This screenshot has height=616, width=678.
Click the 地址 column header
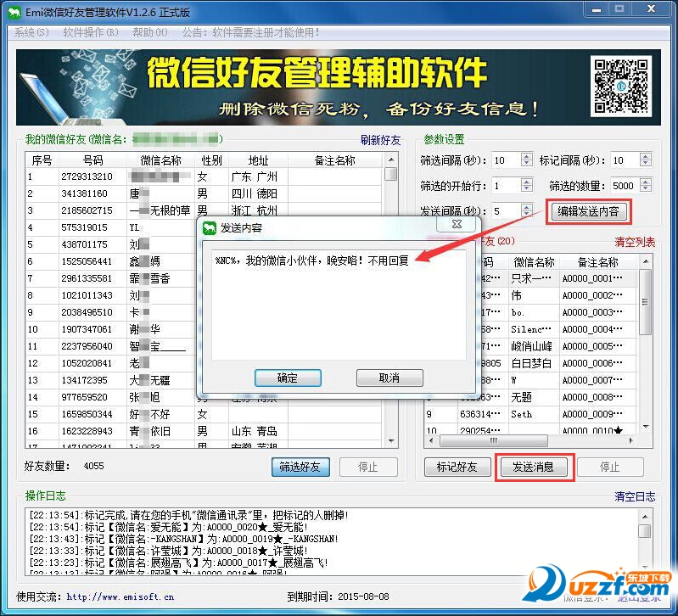[258, 160]
